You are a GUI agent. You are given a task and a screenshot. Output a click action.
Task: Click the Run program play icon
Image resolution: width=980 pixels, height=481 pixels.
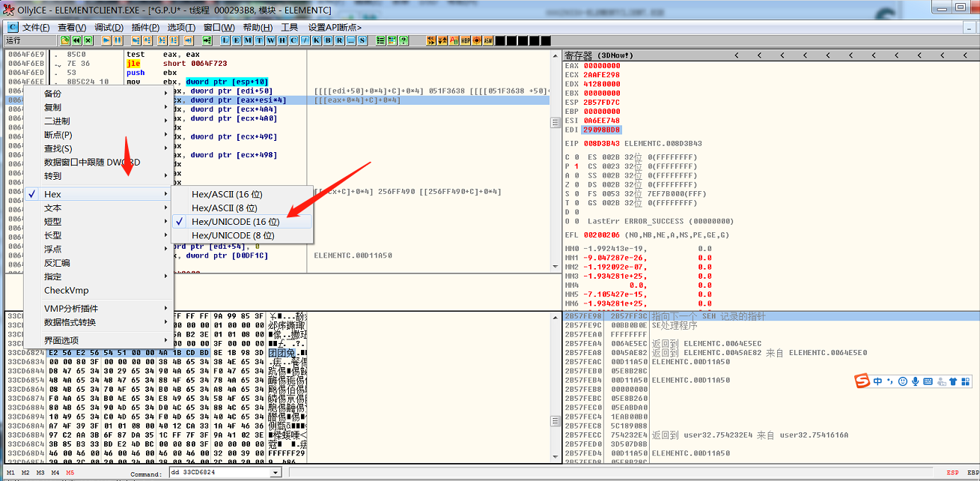pyautogui.click(x=106, y=40)
